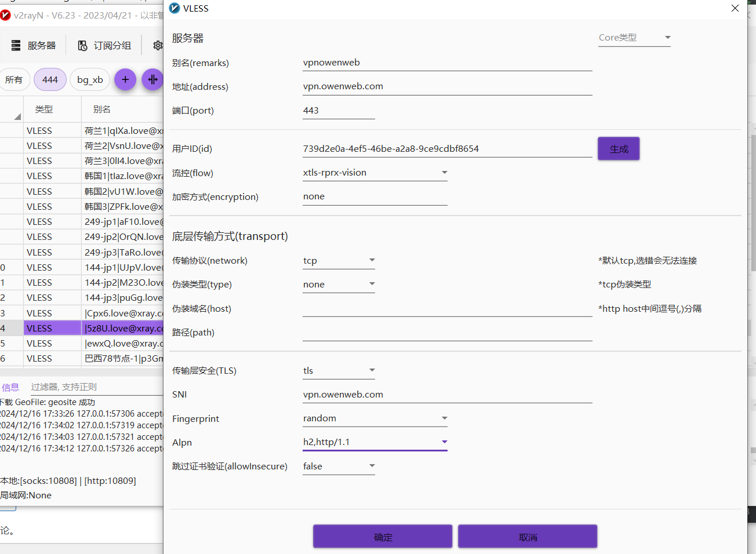Image resolution: width=756 pixels, height=554 pixels.
Task: Edit the 端口(port) field 443
Action: click(x=339, y=111)
